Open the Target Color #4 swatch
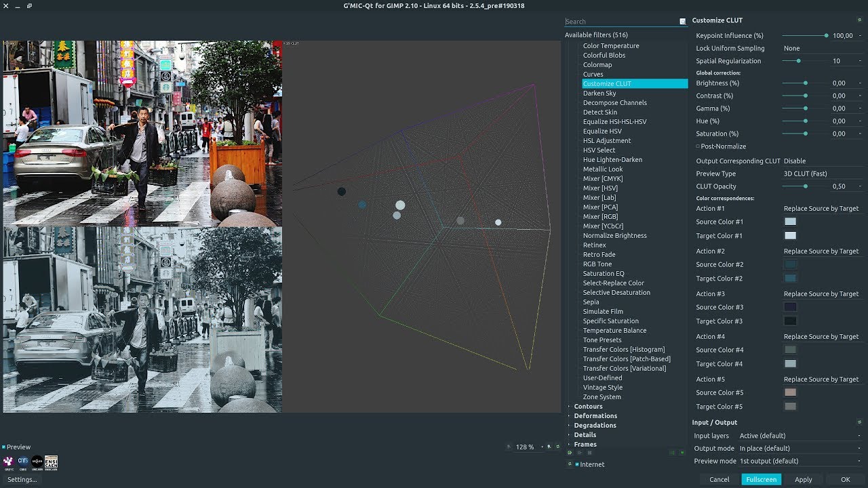 pyautogui.click(x=790, y=364)
